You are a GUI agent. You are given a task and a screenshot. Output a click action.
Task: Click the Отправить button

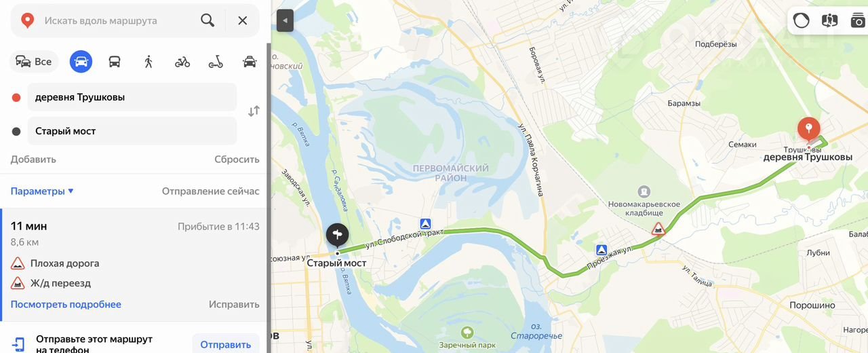(x=226, y=344)
